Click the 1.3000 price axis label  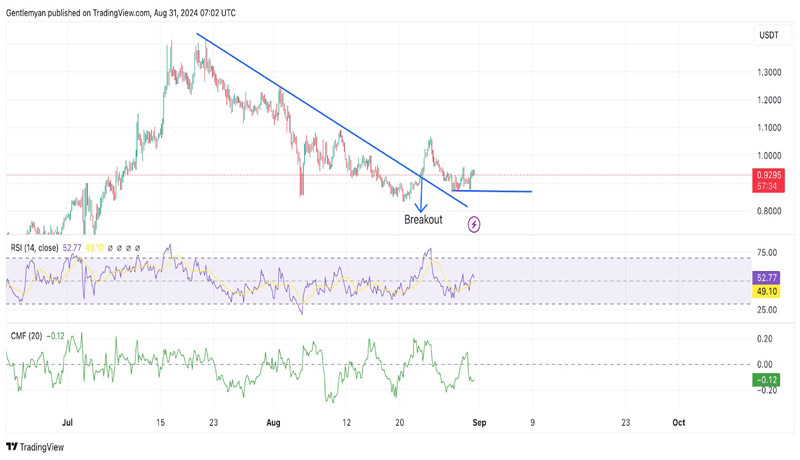(x=769, y=72)
